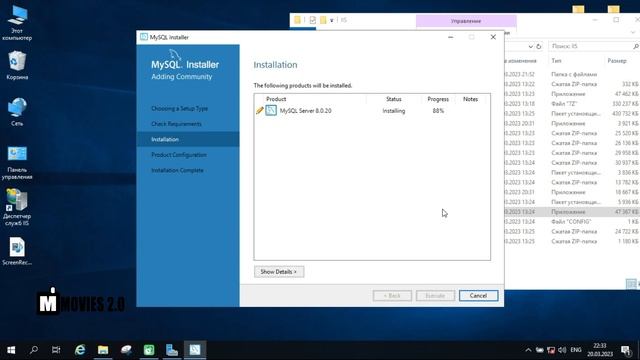Image resolution: width=640 pixels, height=360 pixels.
Task: Sort Explorer by Тип column header
Action: [x=556, y=61]
